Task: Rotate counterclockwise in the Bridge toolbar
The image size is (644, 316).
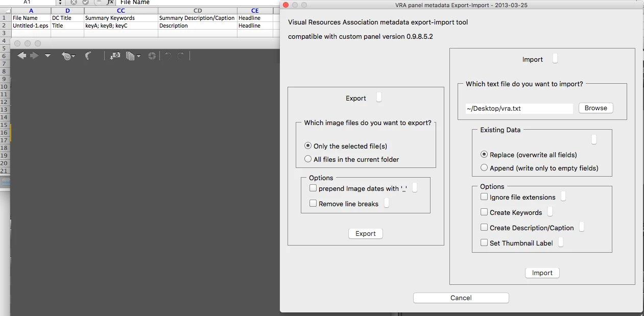Action: click(x=168, y=56)
